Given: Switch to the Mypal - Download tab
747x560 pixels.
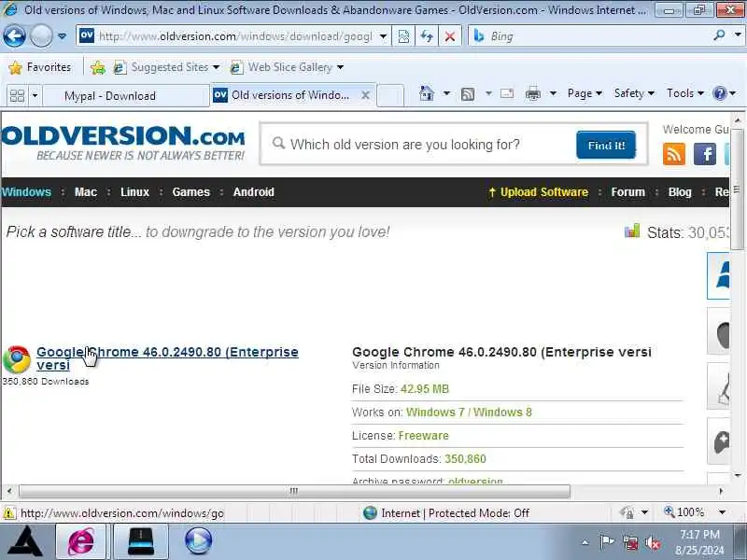Looking at the screenshot, I should [x=126, y=96].
